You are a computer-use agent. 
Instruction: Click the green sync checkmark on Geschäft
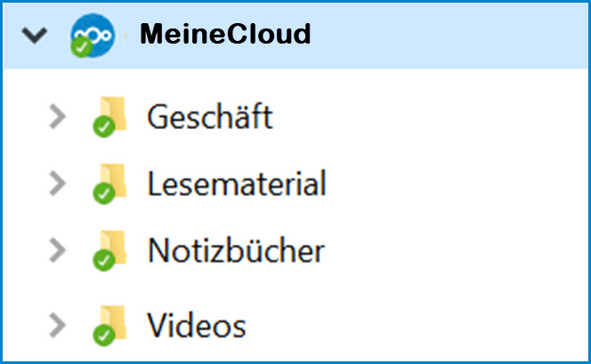[x=103, y=127]
